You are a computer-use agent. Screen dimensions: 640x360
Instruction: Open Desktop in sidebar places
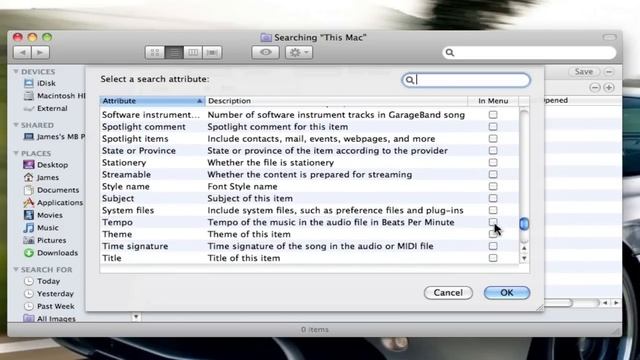pyautogui.click(x=46, y=164)
